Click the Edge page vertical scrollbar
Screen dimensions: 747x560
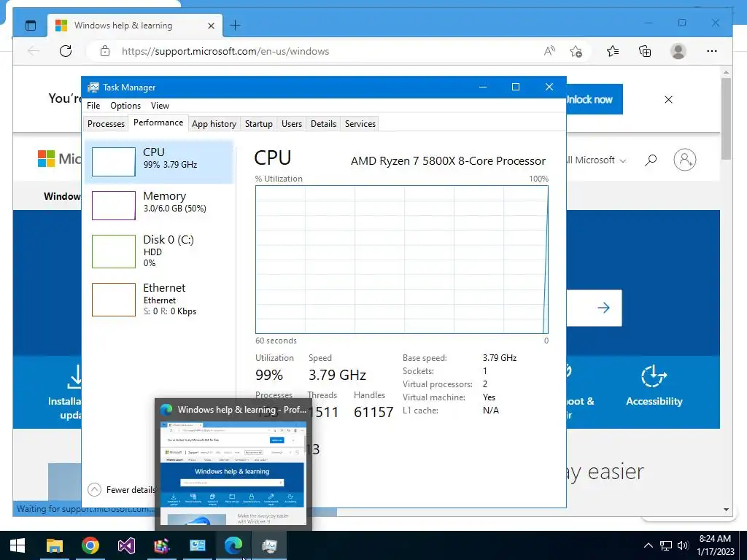(726, 119)
